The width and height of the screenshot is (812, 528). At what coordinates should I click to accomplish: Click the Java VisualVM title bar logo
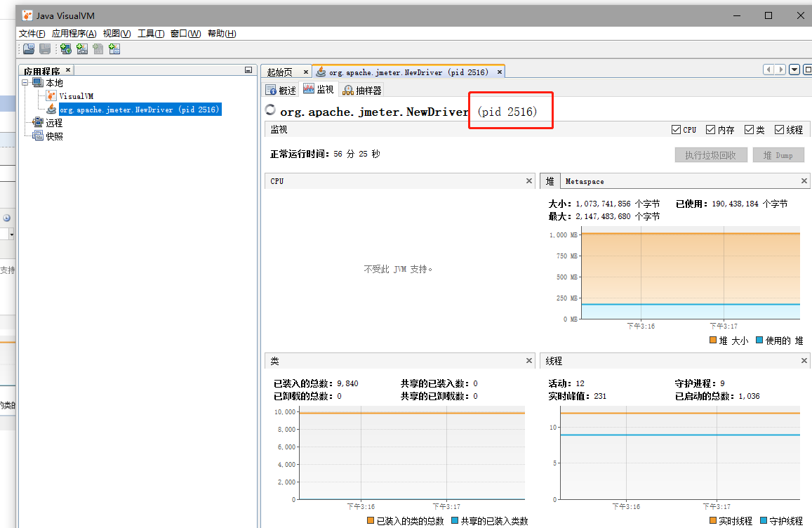(27, 15)
